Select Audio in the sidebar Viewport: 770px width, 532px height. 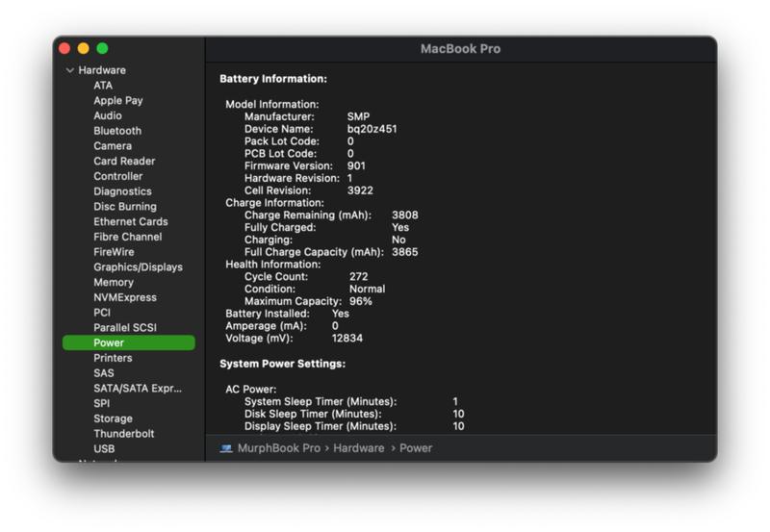(x=108, y=115)
